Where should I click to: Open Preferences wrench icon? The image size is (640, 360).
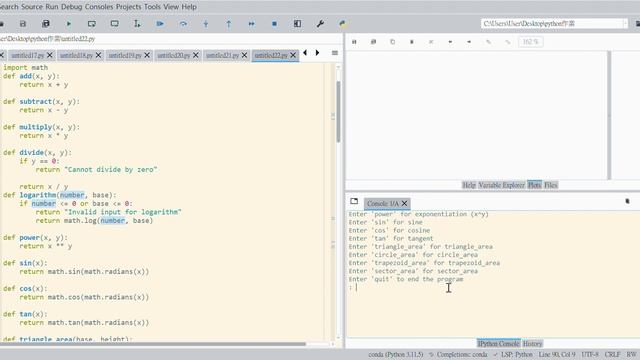[x=320, y=24]
